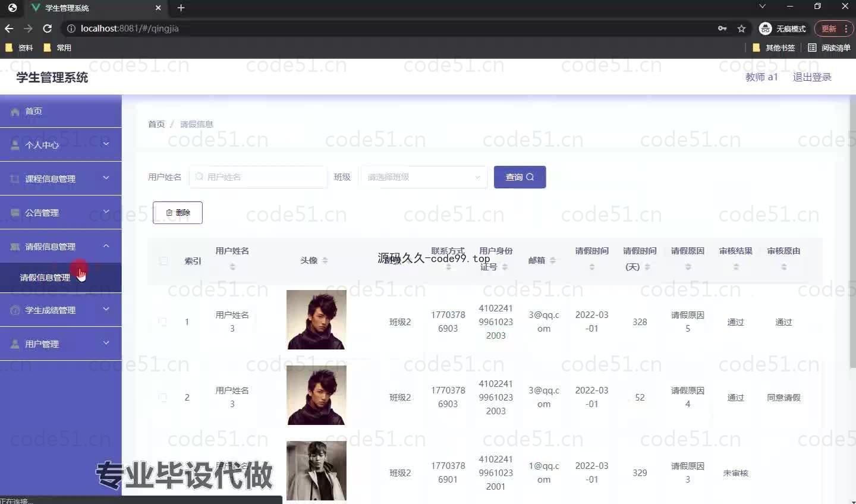Open the 常用 bookmark folder
The height and width of the screenshot is (504, 856).
pyautogui.click(x=57, y=48)
